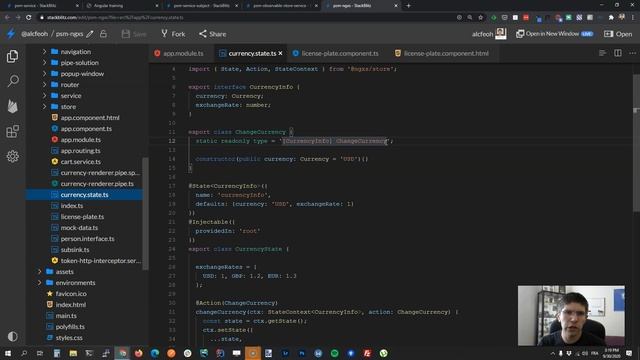This screenshot has width=640, height=360.
Task: Click Open in New Window LIVE
Action: 555,34
